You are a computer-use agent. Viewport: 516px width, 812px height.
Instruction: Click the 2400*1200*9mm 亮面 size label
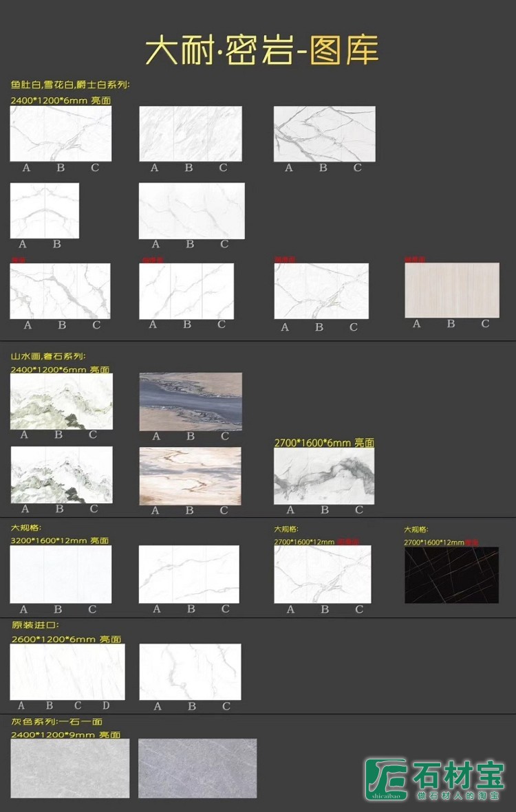(x=65, y=734)
